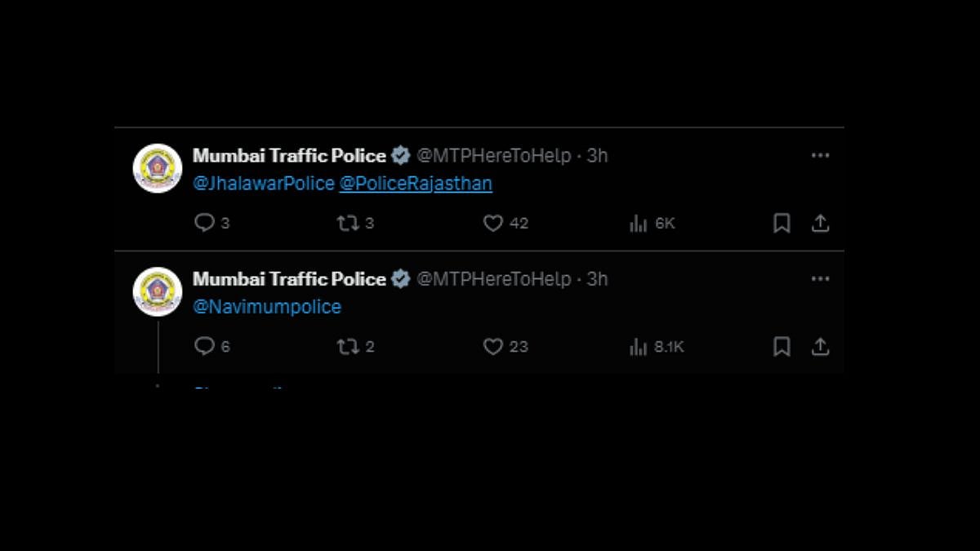
Task: Share the @JhalawarPolice tweet
Action: tap(820, 223)
